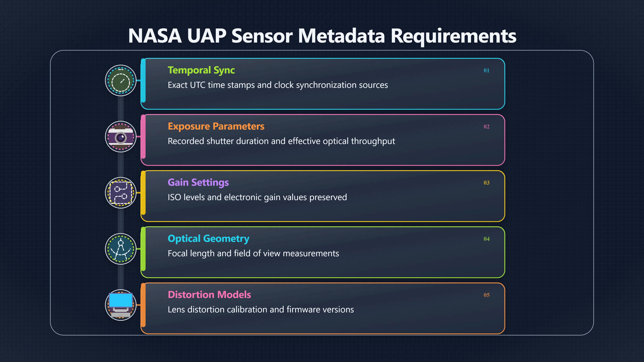
Task: Click the Lens distortion calibration description text
Action: [x=261, y=310]
